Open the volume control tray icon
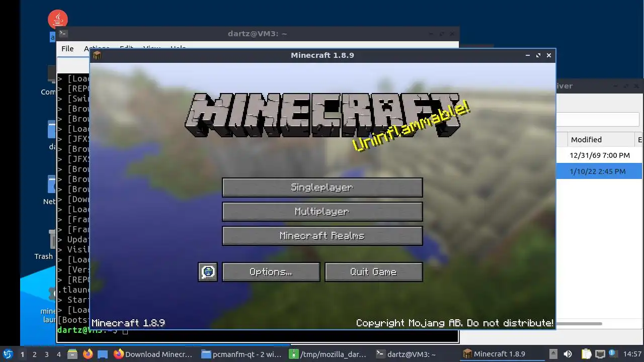 click(568, 354)
